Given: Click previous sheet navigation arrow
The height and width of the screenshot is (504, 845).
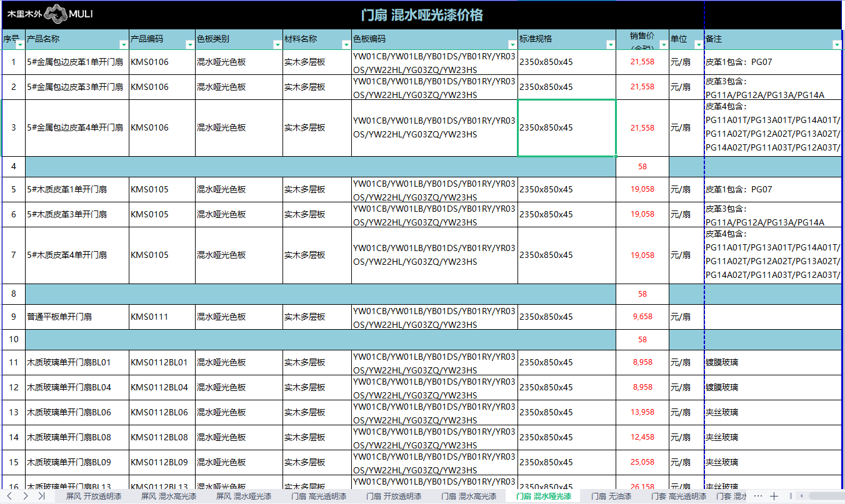Looking at the screenshot, I should [10, 496].
